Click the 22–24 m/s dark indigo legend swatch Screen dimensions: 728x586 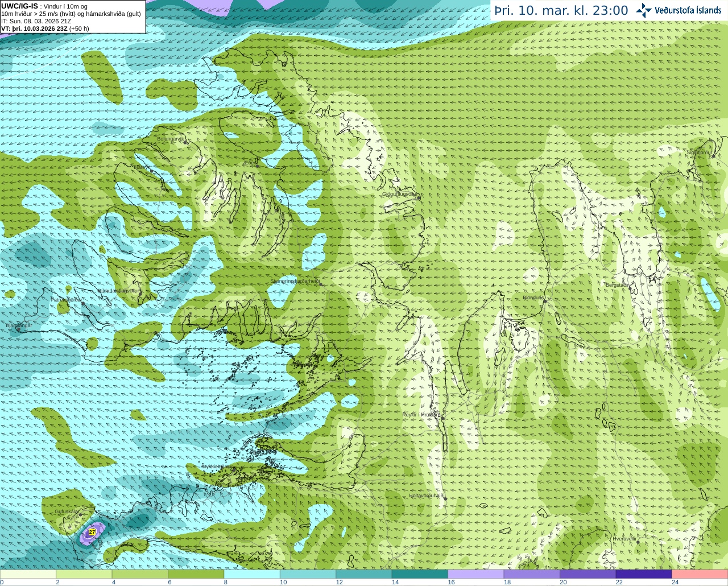644,574
